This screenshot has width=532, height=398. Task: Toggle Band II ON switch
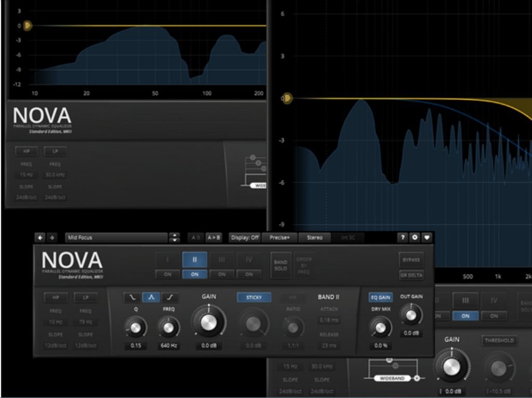click(195, 275)
